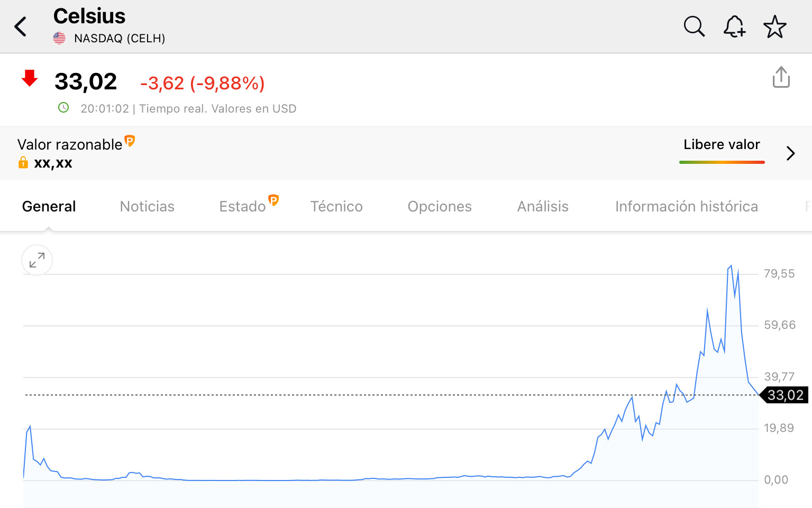Viewport: 812px width, 508px height.
Task: Go to the Análisis tab
Action: coord(543,206)
